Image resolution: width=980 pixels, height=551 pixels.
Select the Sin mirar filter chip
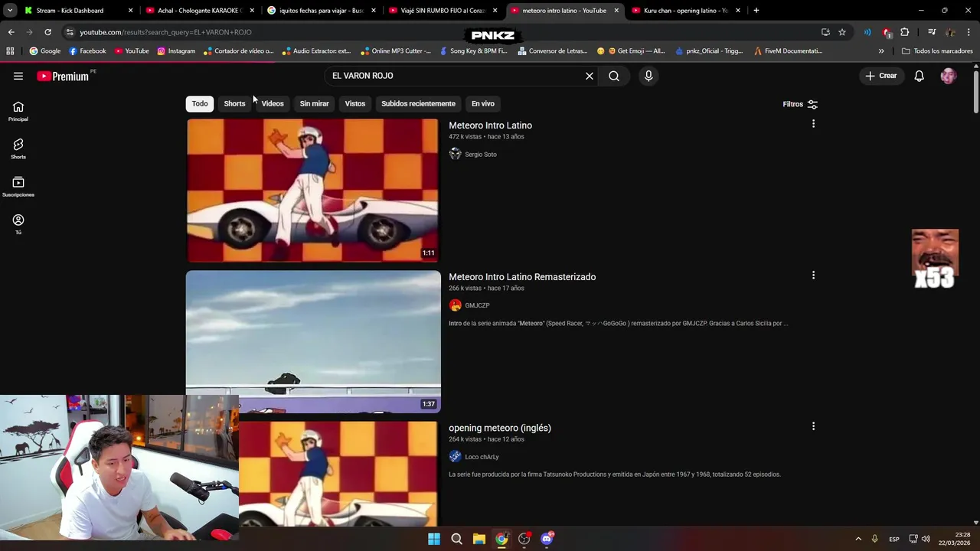[x=314, y=103]
